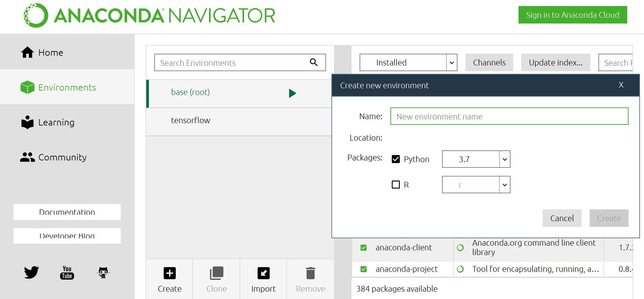Click the Search Environments field
The width and height of the screenshot is (644, 299).
(x=240, y=62)
